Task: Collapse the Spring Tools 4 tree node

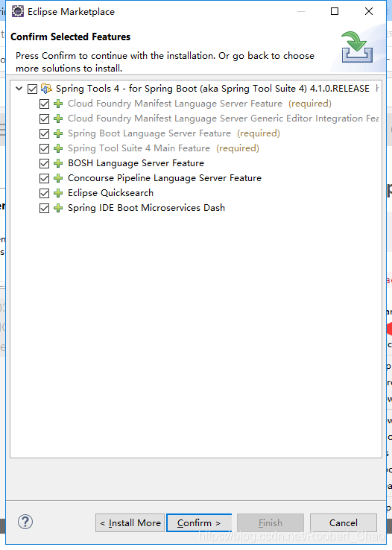Action: click(x=19, y=89)
